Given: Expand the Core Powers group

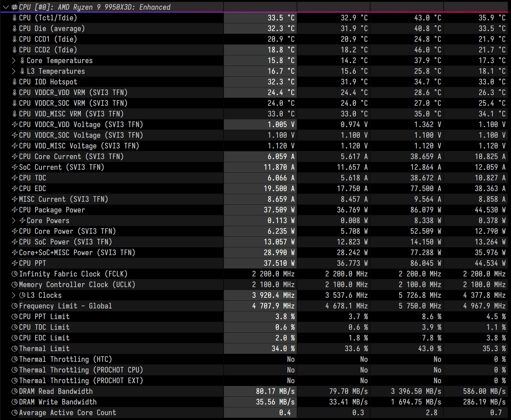Looking at the screenshot, I should pyautogui.click(x=13, y=221).
